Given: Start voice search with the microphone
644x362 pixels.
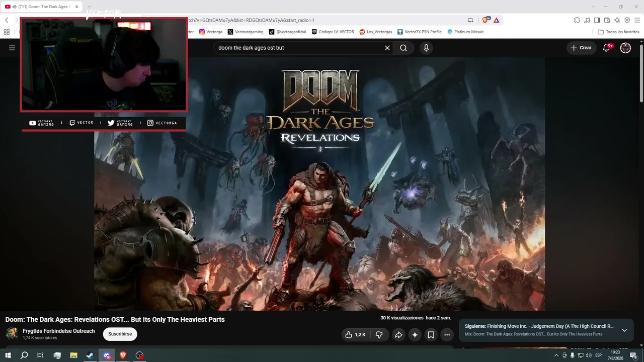Looking at the screenshot, I should (426, 48).
